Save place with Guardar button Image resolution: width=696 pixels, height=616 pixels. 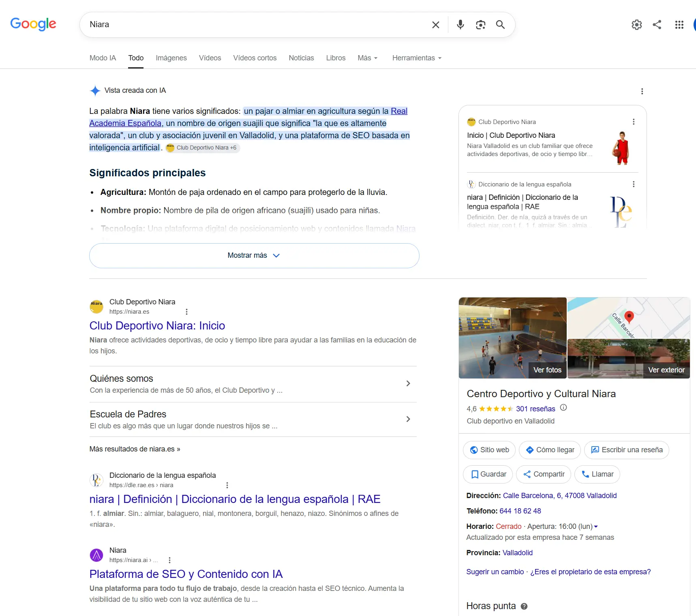click(x=488, y=474)
